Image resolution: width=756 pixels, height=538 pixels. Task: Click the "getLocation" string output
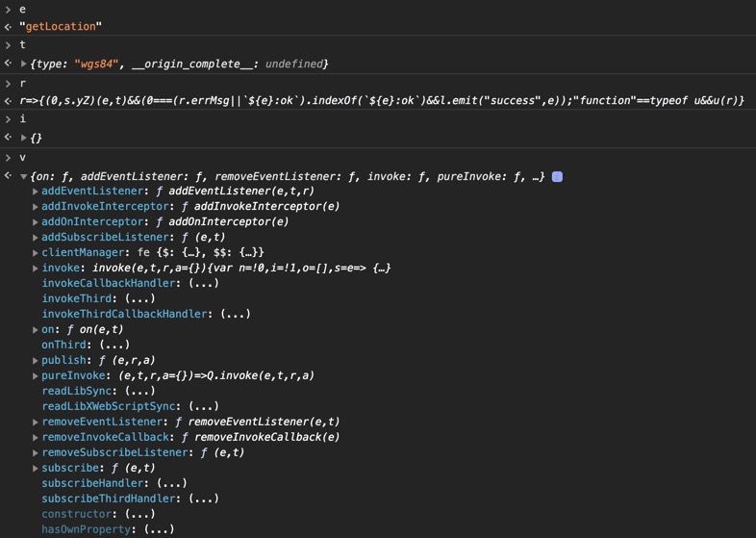[60, 27]
